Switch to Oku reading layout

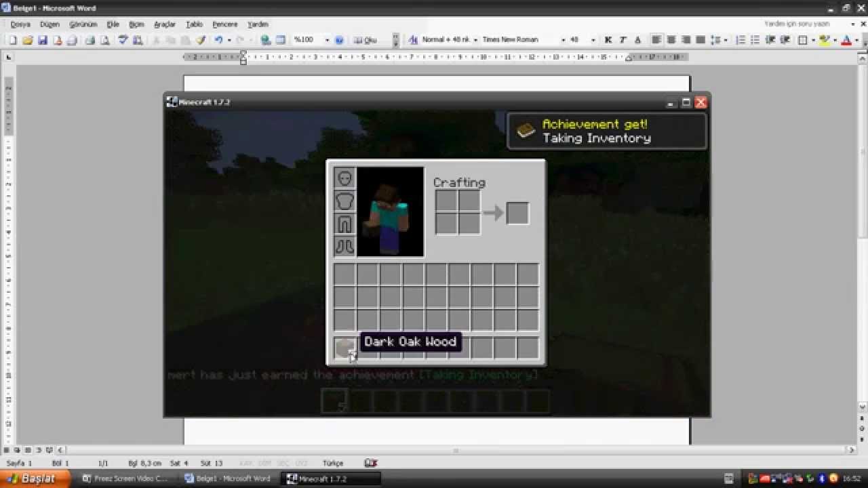(x=366, y=40)
